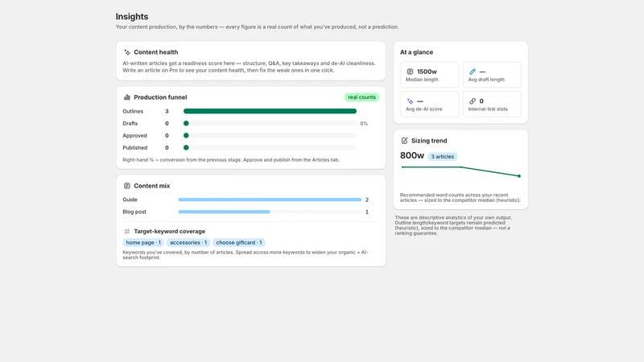
Task: Click the 'Content mix' title
Action: pyautogui.click(x=151, y=186)
